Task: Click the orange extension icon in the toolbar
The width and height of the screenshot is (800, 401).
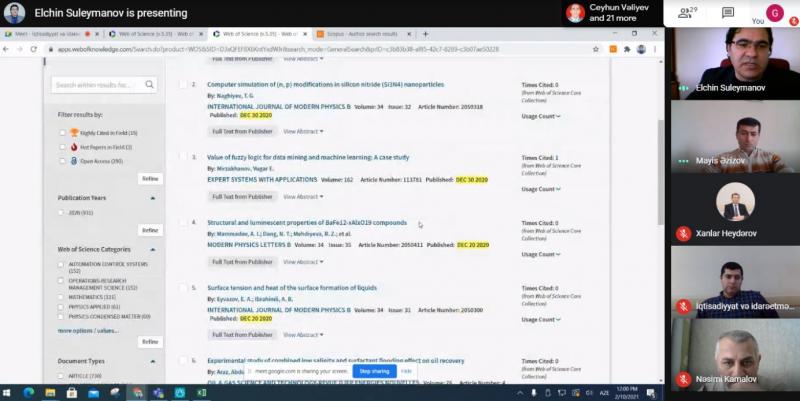Action: tap(613, 49)
